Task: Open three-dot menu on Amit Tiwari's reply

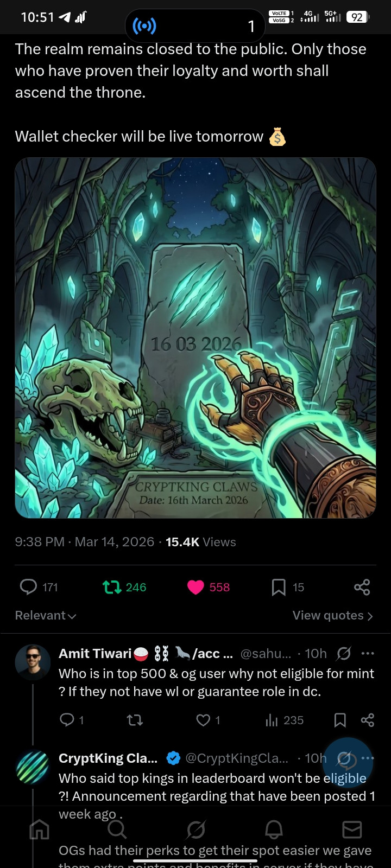Action: click(x=368, y=653)
